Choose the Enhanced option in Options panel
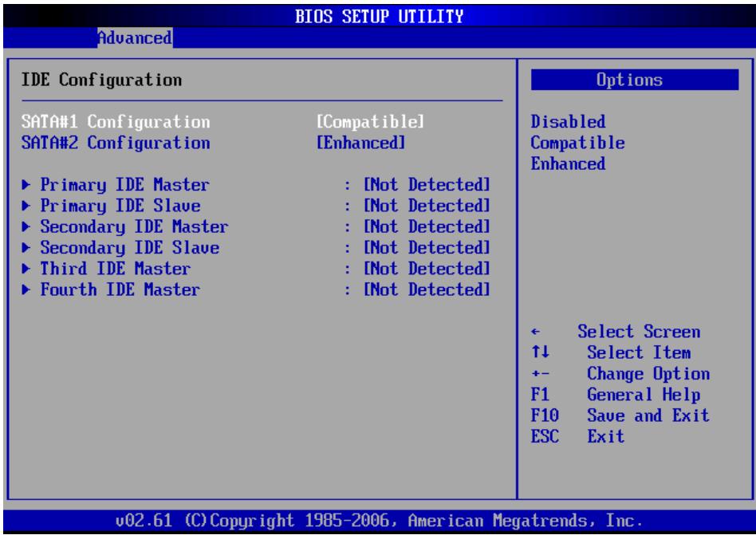Viewport: 756px width, 535px height. point(568,164)
